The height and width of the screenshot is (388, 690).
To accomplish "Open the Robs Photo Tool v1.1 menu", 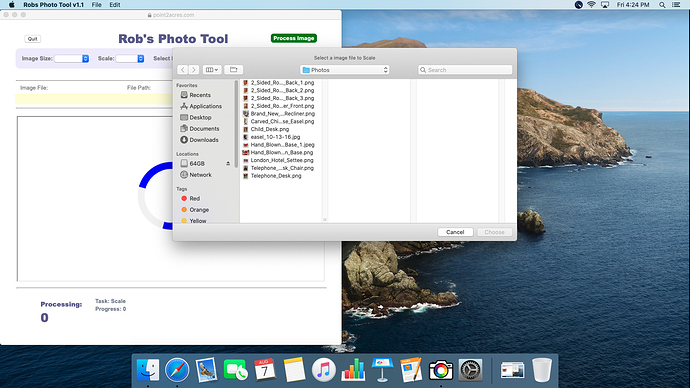I will [53, 4].
